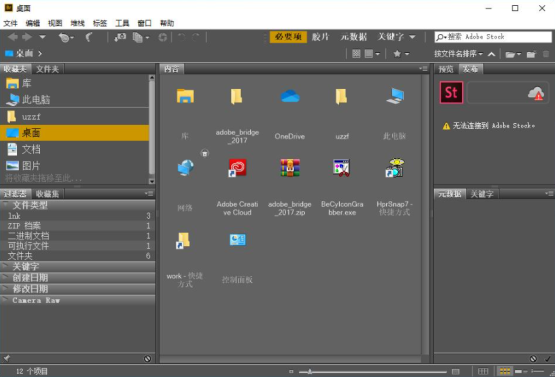Toggle the pin keep-filter icon
This screenshot has width=555, height=377.
7,359
